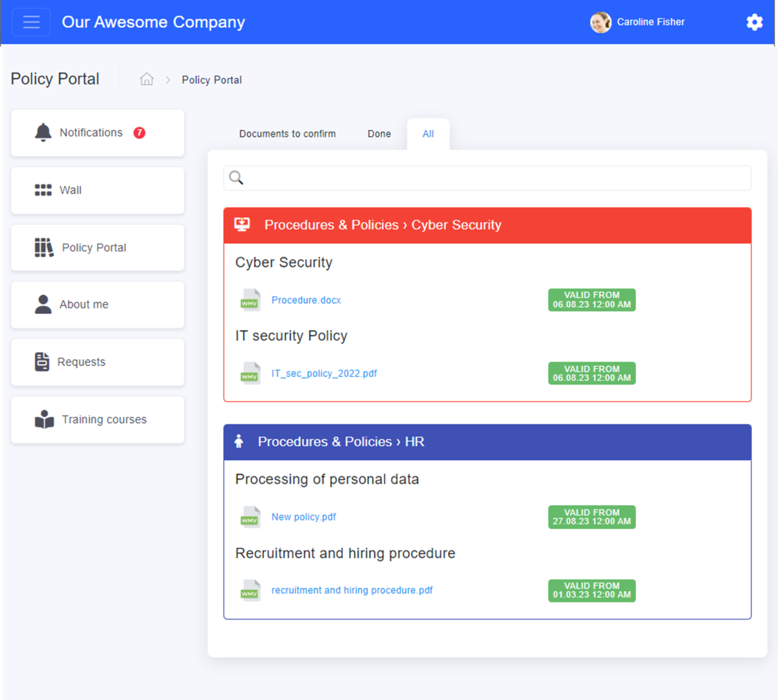Image resolution: width=778 pixels, height=700 pixels.
Task: Click the Training courses reader icon
Action: [44, 419]
